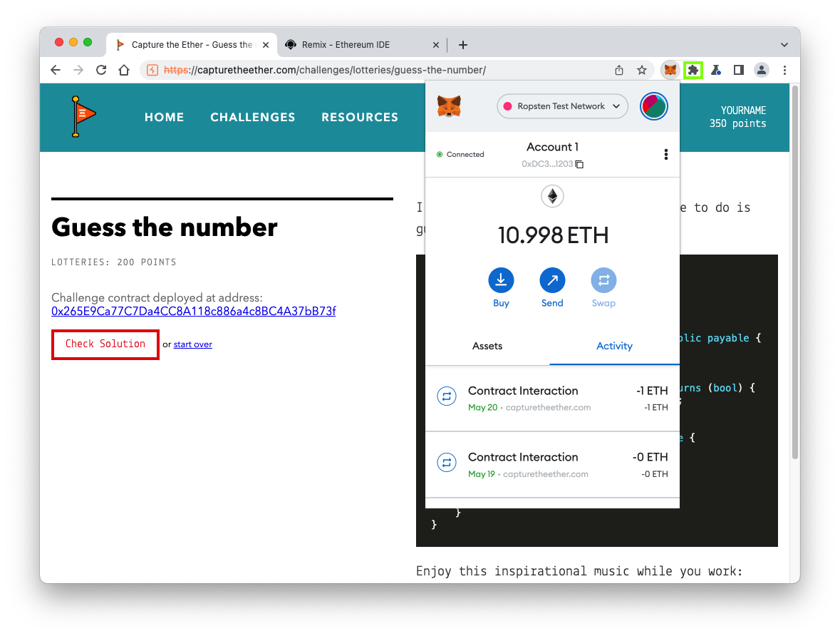Open the Ropsten Test Network dropdown

(563, 106)
